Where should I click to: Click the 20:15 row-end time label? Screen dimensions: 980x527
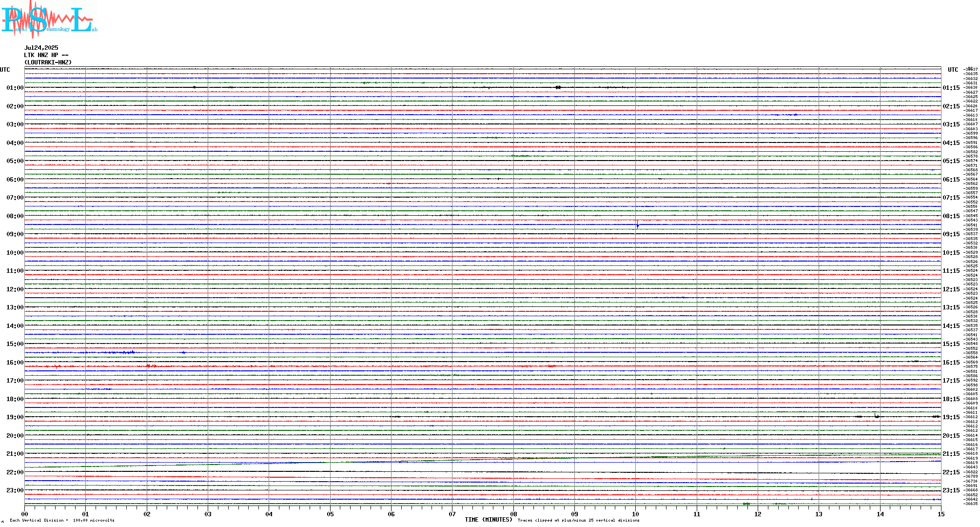coord(951,436)
